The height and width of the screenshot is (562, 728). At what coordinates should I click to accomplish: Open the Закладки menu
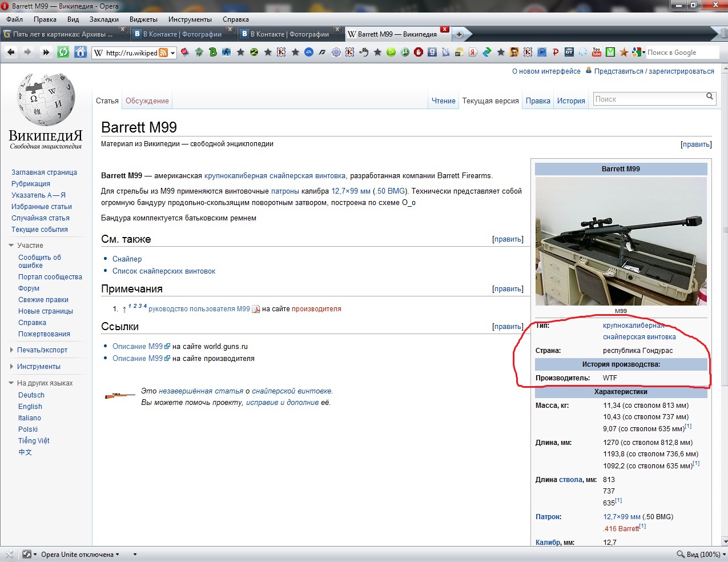pos(104,19)
